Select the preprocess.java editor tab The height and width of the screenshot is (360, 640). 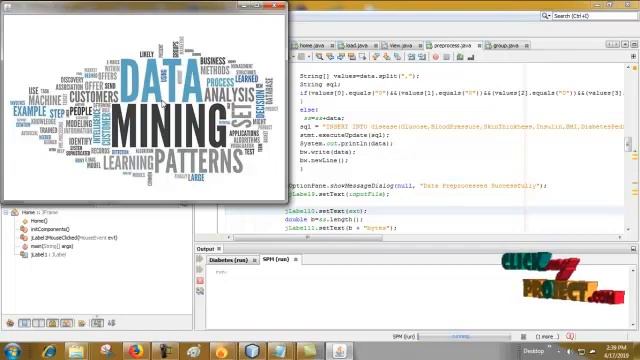pyautogui.click(x=452, y=46)
